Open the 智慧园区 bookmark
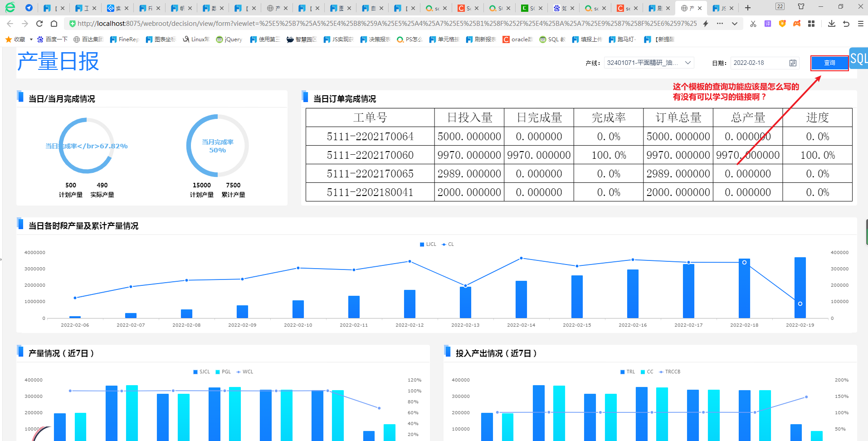The height and width of the screenshot is (441, 868). point(302,39)
